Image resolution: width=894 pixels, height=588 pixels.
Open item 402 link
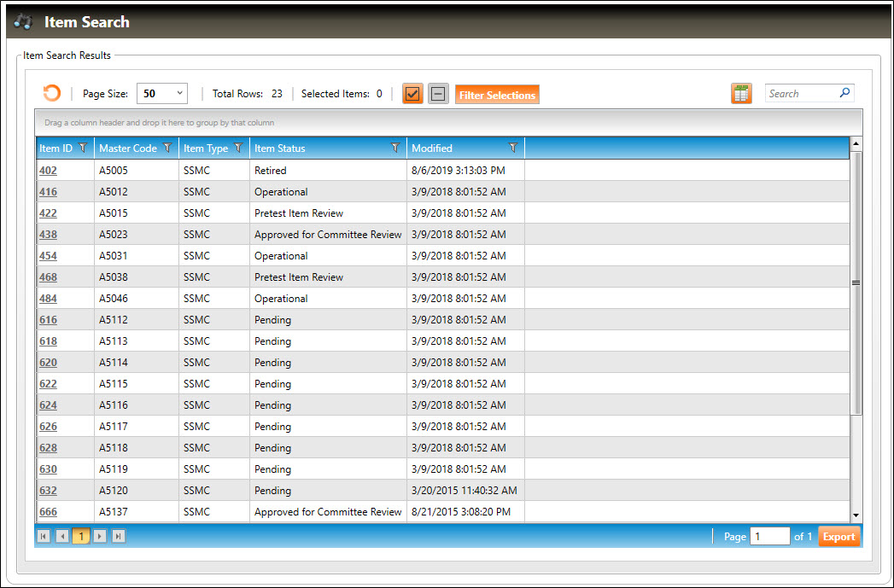[x=48, y=171]
